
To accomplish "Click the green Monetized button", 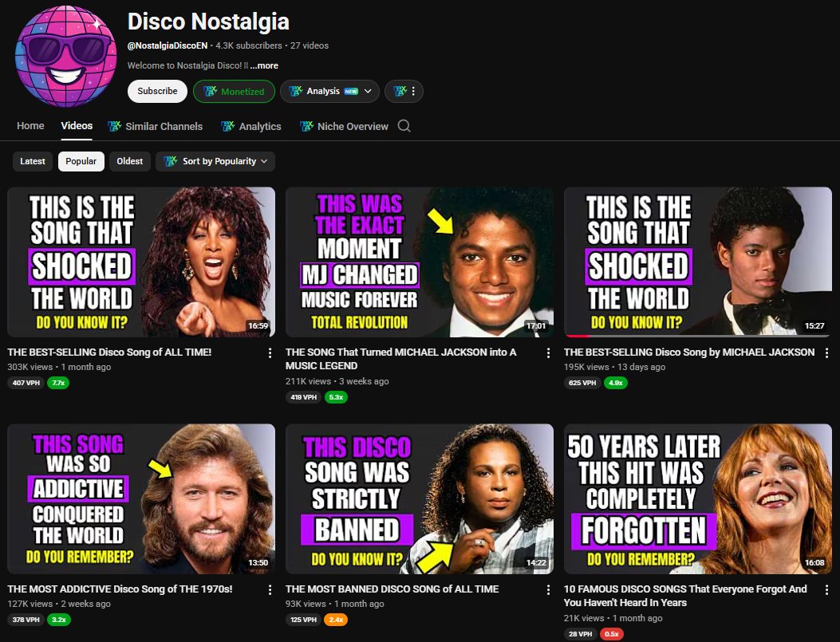I will (234, 91).
